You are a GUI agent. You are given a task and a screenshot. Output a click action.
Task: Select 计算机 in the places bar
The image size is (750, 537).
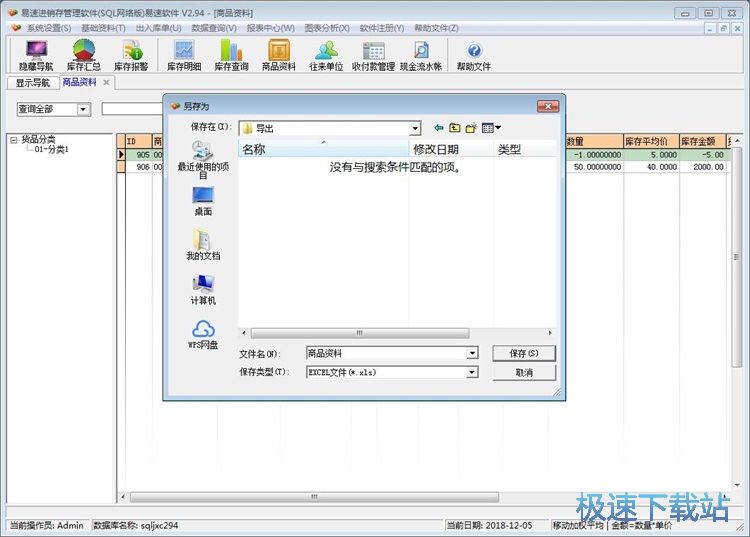click(203, 290)
